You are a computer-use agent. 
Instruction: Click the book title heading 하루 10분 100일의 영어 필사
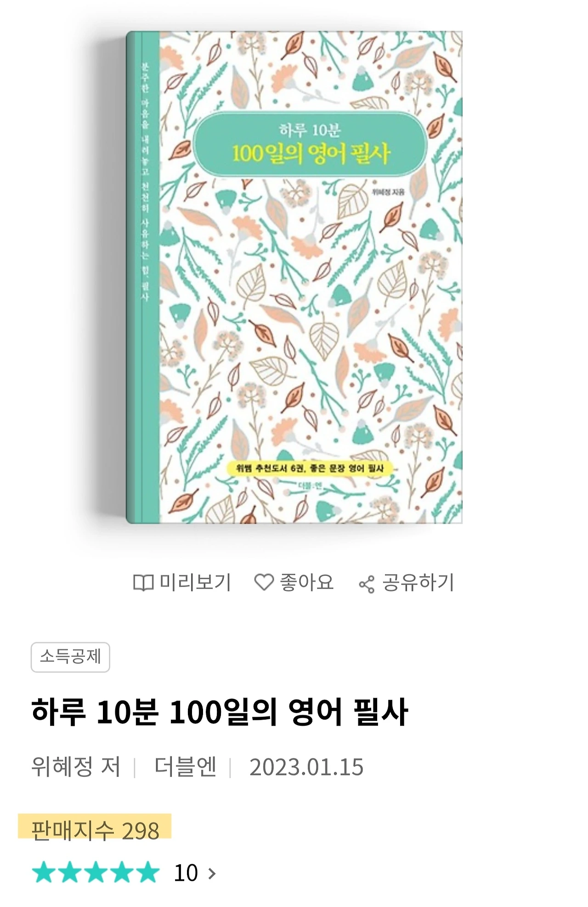pyautogui.click(x=220, y=712)
